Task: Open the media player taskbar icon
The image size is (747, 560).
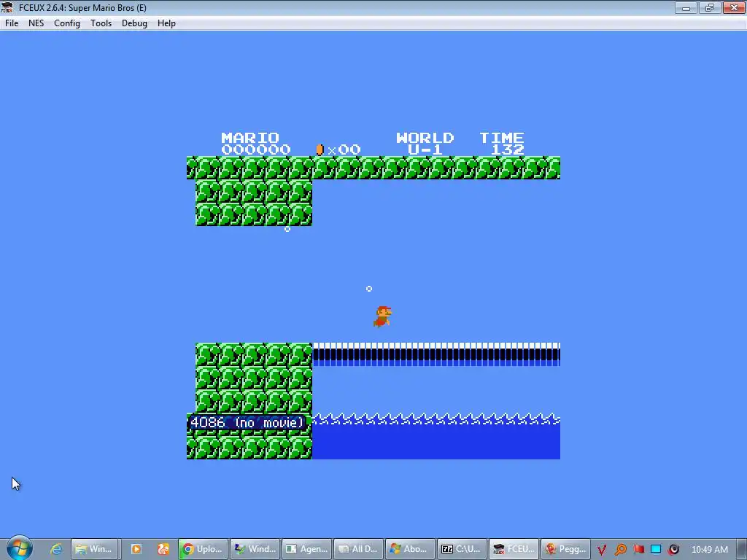Action: [x=136, y=549]
